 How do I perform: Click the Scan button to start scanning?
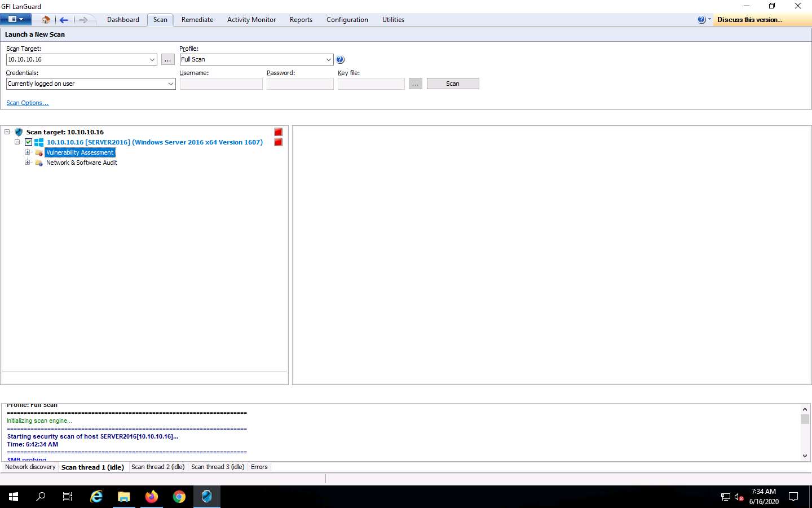click(453, 84)
